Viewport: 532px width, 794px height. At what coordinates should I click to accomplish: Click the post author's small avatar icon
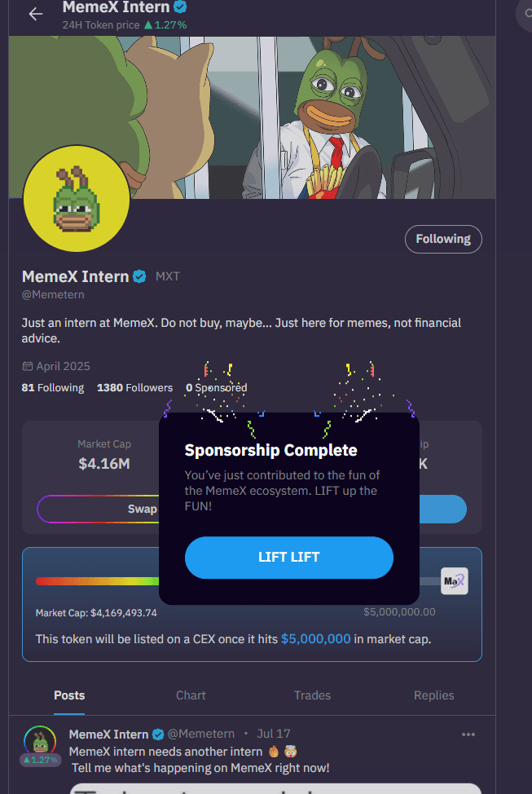[x=40, y=741]
